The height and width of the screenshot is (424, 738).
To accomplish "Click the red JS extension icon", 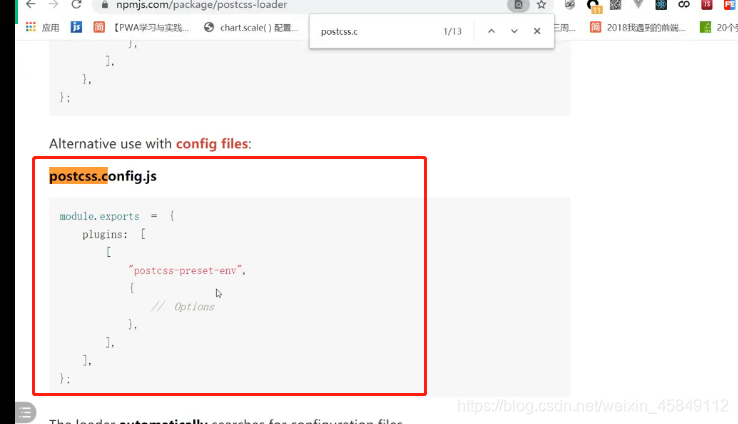I will tap(706, 5).
